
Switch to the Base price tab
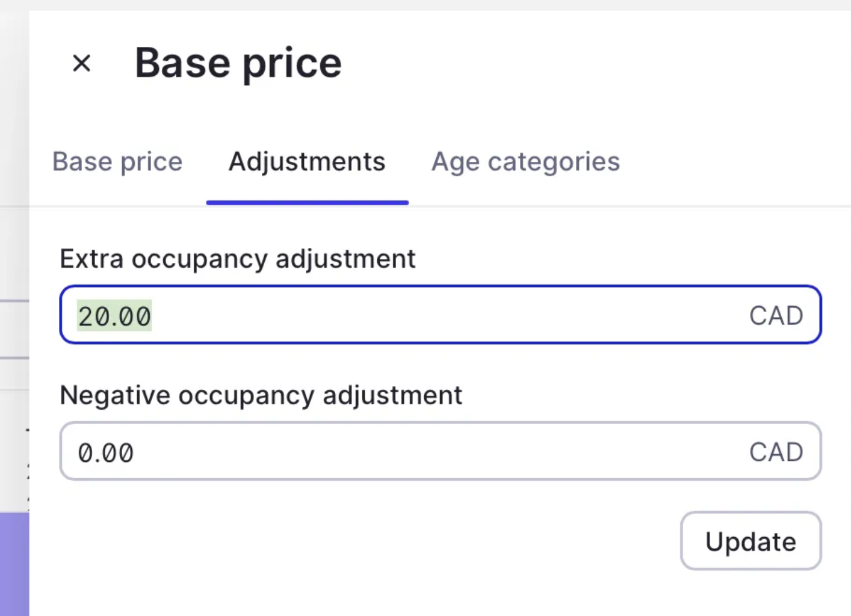tap(117, 162)
